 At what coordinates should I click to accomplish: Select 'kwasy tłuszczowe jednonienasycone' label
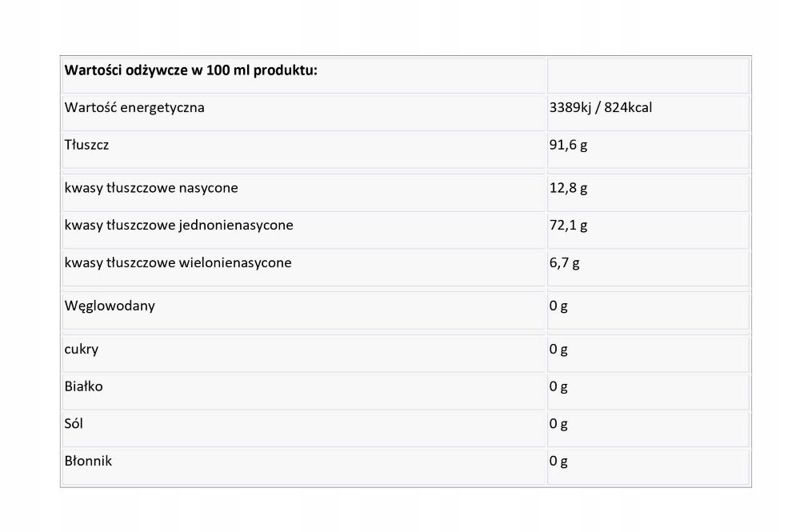178,225
